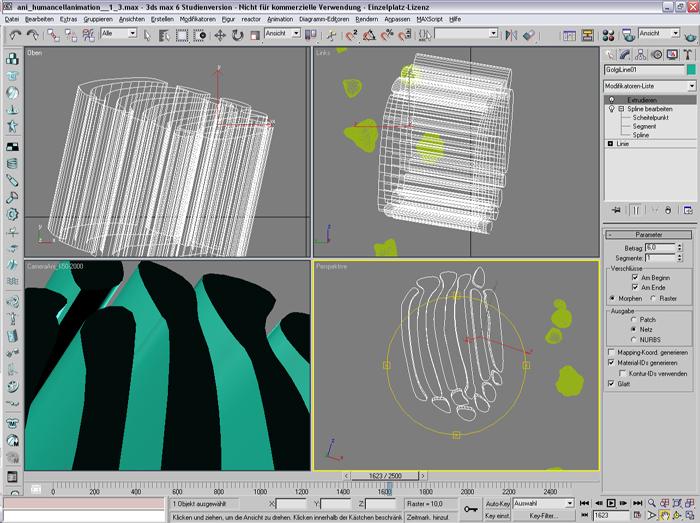This screenshot has width=700, height=523.
Task: Collapse the Parameter rollout
Action: tap(649, 235)
